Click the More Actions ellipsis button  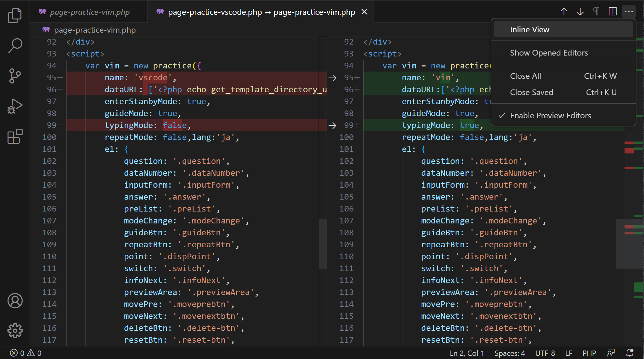[x=629, y=12]
